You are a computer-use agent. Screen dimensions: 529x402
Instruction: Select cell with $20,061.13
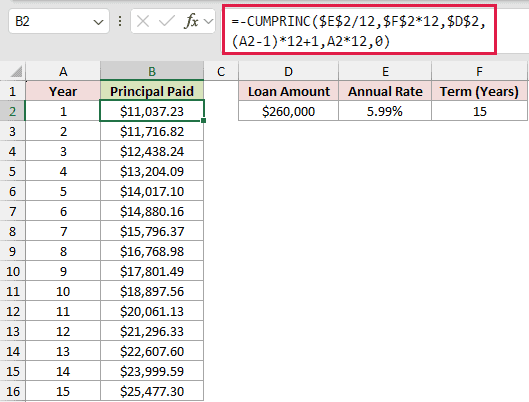click(152, 311)
